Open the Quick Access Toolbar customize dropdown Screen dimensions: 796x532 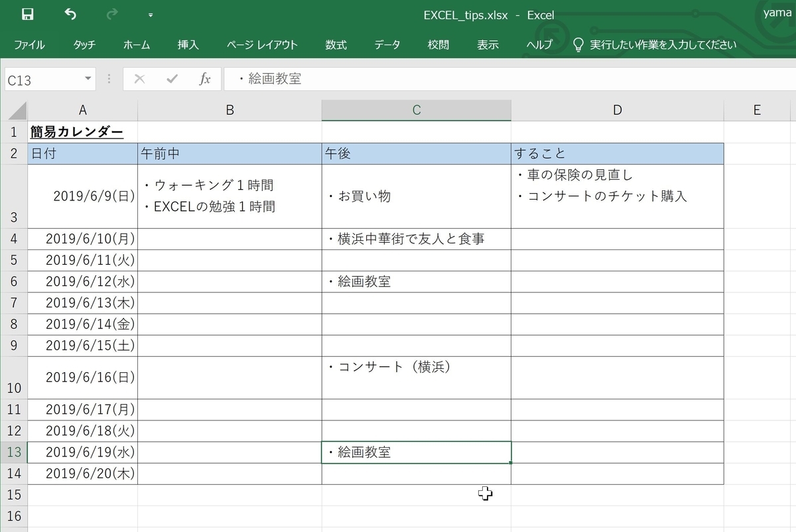pos(150,15)
